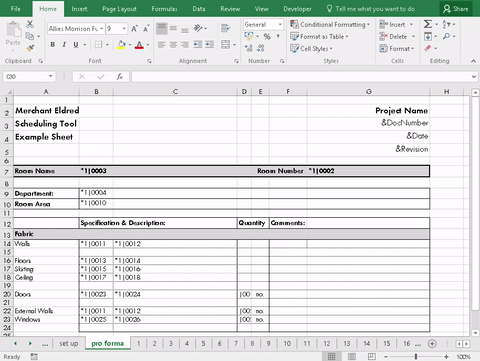480x361 pixels.
Task: Open the Formulas ribbon tab
Action: (x=164, y=9)
